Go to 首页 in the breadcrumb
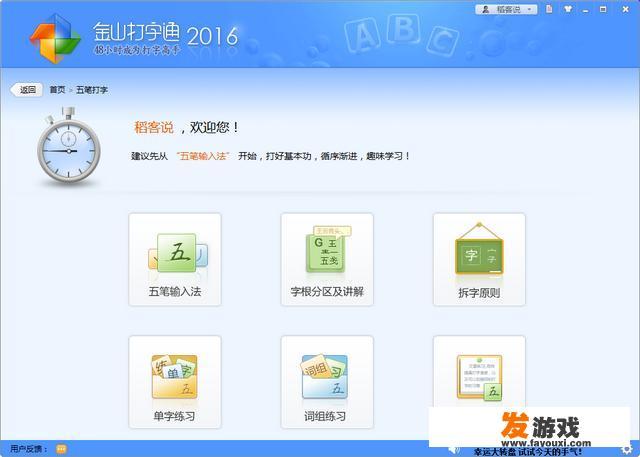Image resolution: width=640 pixels, height=457 pixels. tap(58, 90)
